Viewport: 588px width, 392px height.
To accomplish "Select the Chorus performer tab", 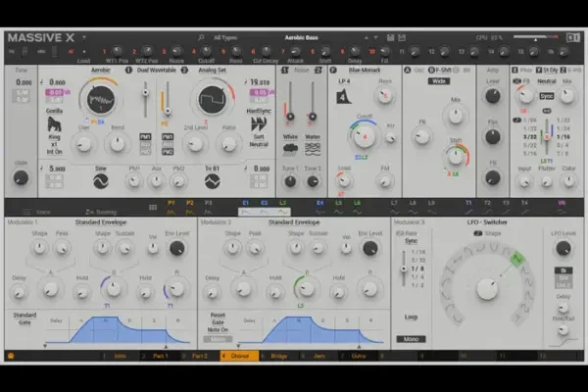I will tap(240, 355).
